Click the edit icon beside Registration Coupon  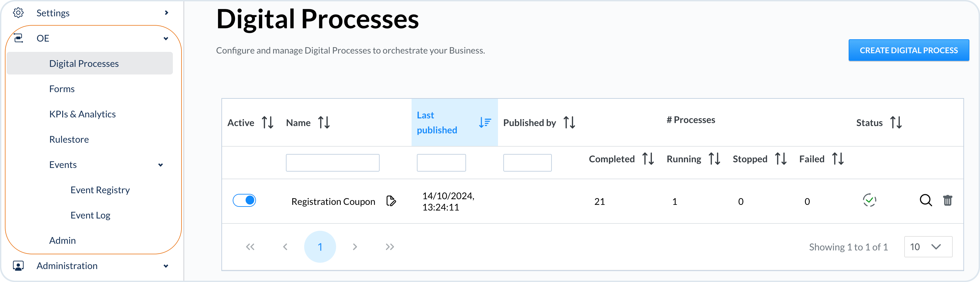click(391, 201)
